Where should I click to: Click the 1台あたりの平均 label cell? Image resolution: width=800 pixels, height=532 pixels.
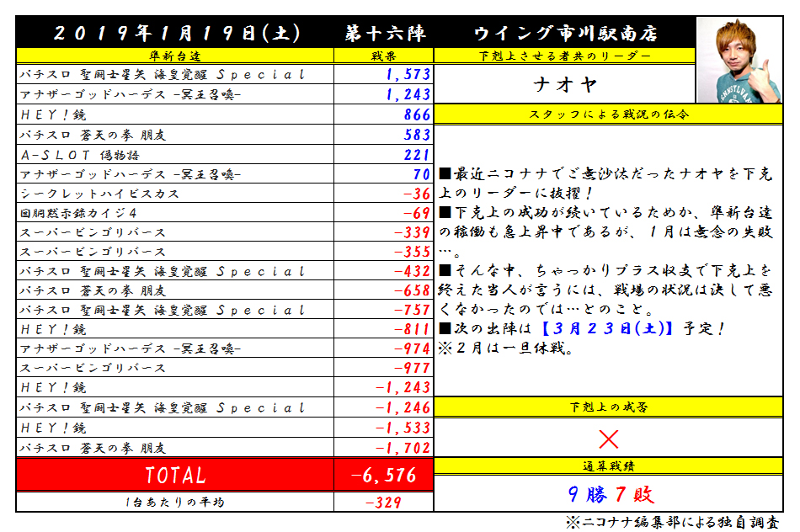(175, 503)
